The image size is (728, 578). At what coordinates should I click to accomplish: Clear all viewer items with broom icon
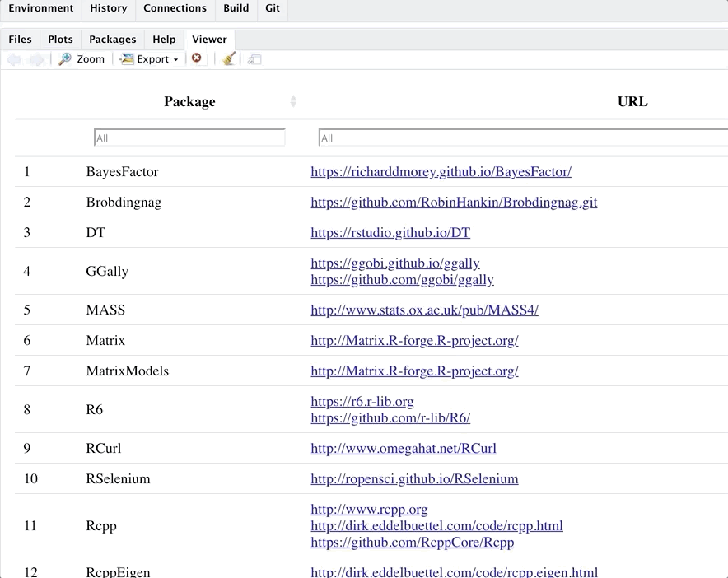[228, 59]
